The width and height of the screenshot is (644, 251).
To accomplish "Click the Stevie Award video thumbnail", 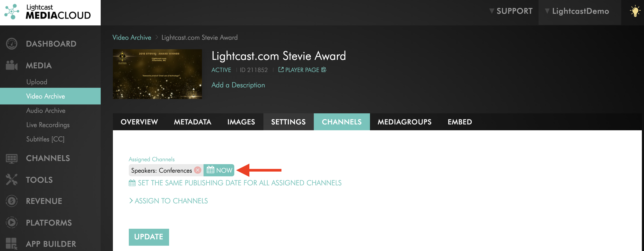I will point(157,74).
